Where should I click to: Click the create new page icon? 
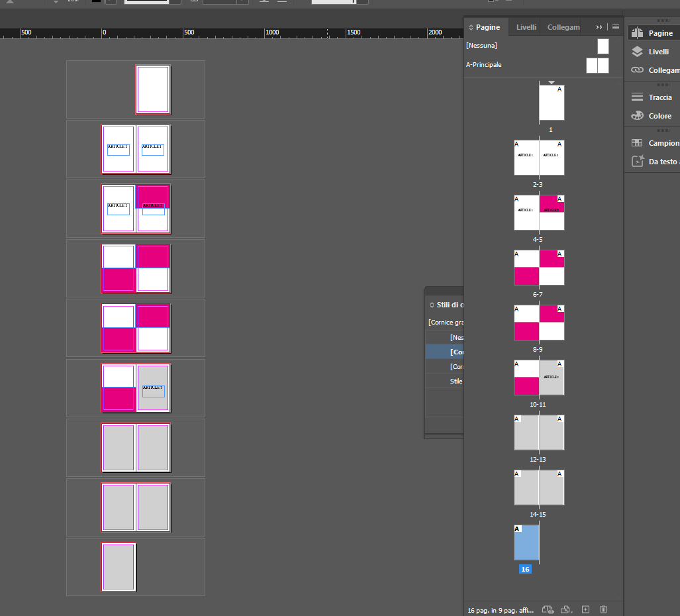pos(585,609)
